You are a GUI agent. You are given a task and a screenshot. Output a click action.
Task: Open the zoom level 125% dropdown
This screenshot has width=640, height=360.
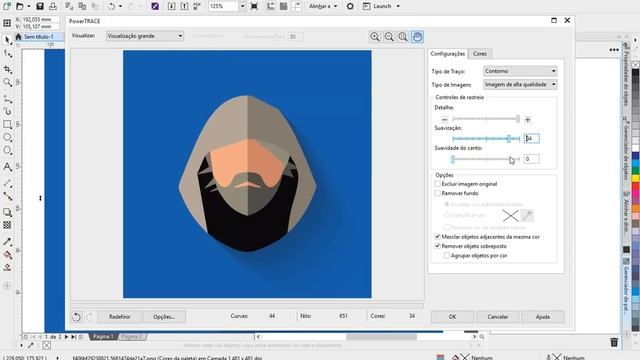coord(242,6)
